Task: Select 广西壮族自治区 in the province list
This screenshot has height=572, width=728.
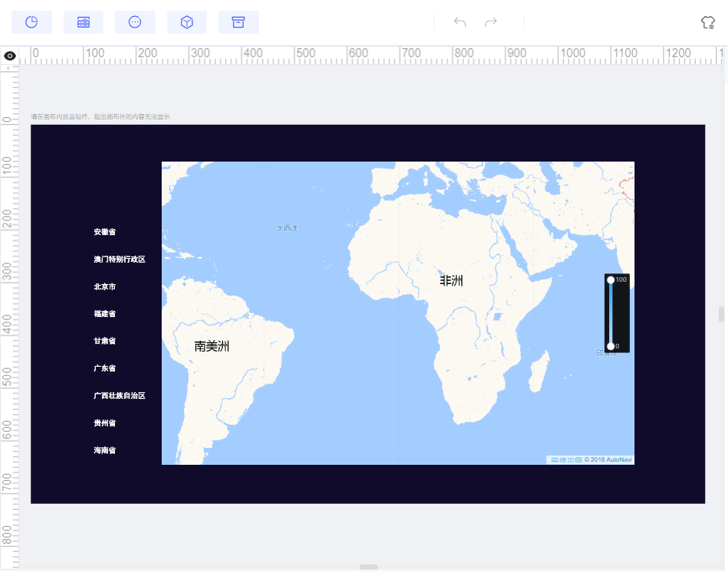Action: [120, 396]
